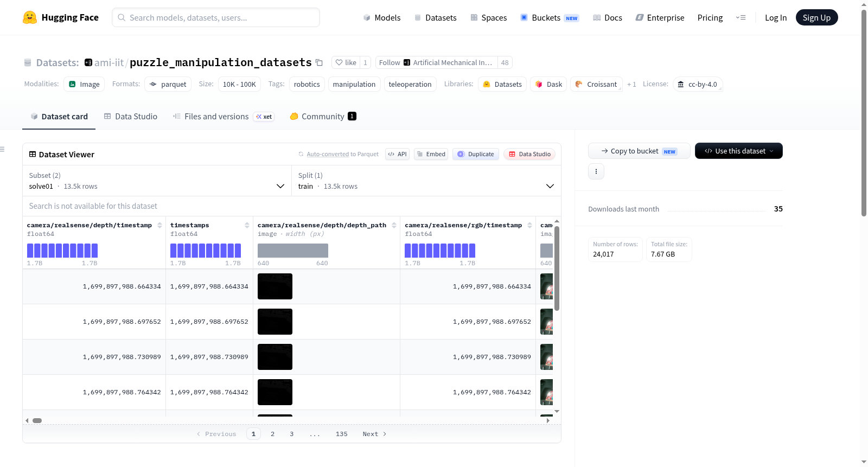Screen dimensions: 868x467
Task: Open the Files and versions tab
Action: click(223, 116)
